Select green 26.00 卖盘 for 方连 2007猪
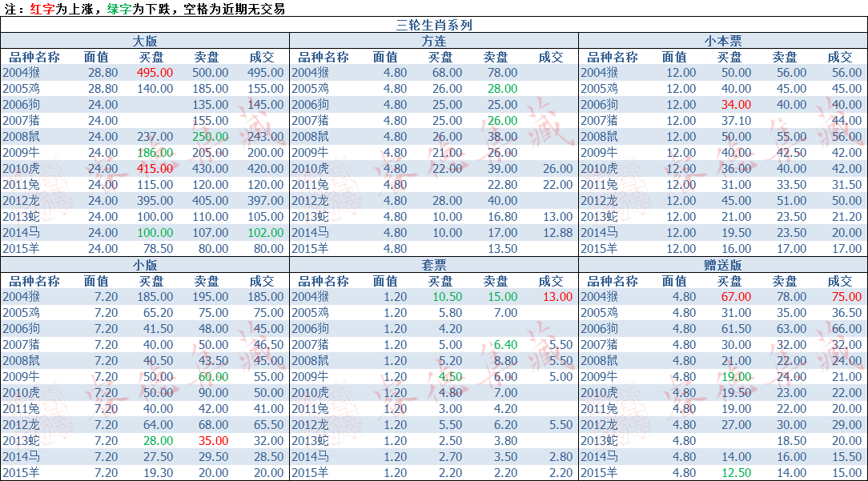This screenshot has height=481, width=868. (x=503, y=120)
